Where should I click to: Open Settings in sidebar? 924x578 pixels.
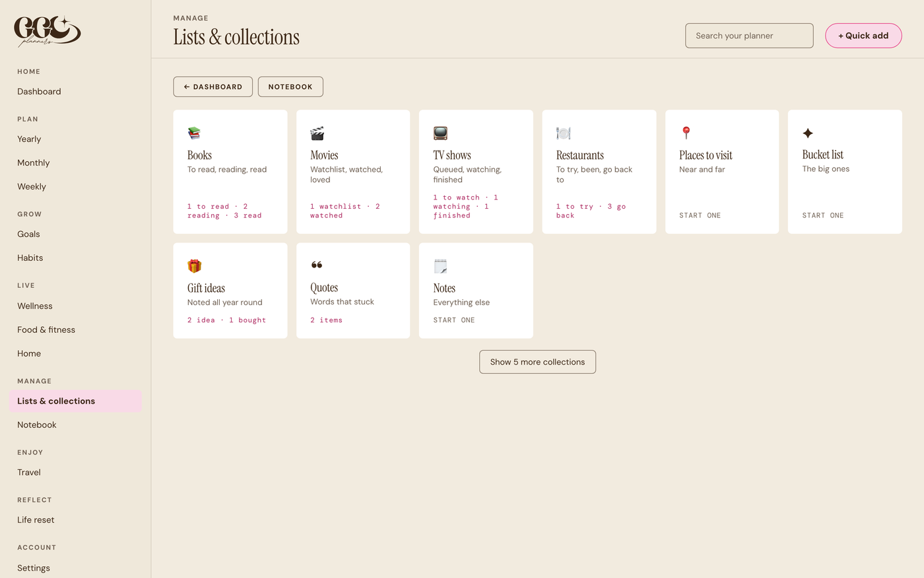pos(34,567)
